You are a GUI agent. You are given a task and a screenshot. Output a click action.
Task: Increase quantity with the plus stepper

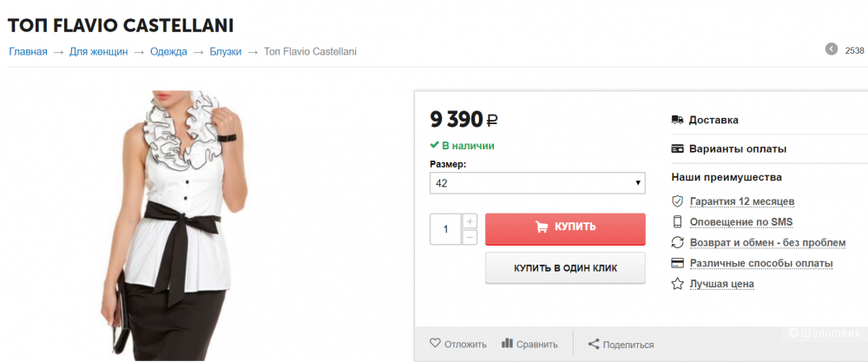(470, 221)
